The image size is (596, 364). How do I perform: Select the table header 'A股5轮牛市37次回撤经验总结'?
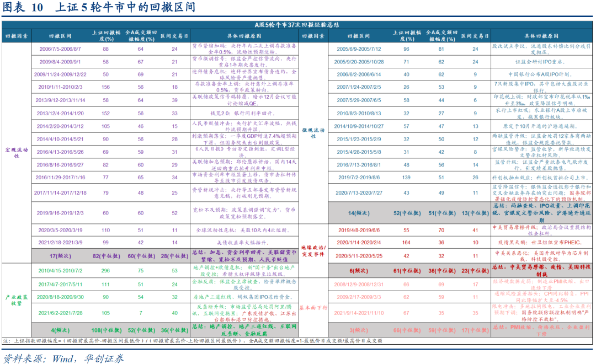(297, 25)
